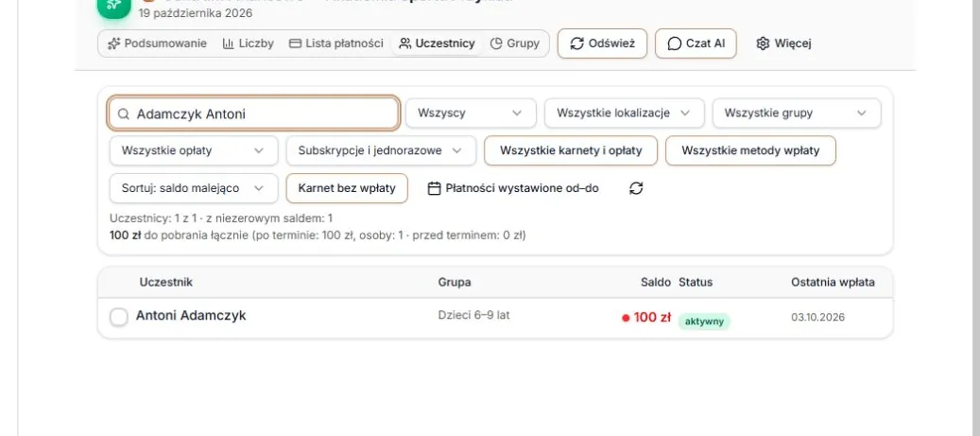980x436 pixels.
Task: Expand Subskrypcje i jednorazowe dropdown
Action: pos(381,150)
